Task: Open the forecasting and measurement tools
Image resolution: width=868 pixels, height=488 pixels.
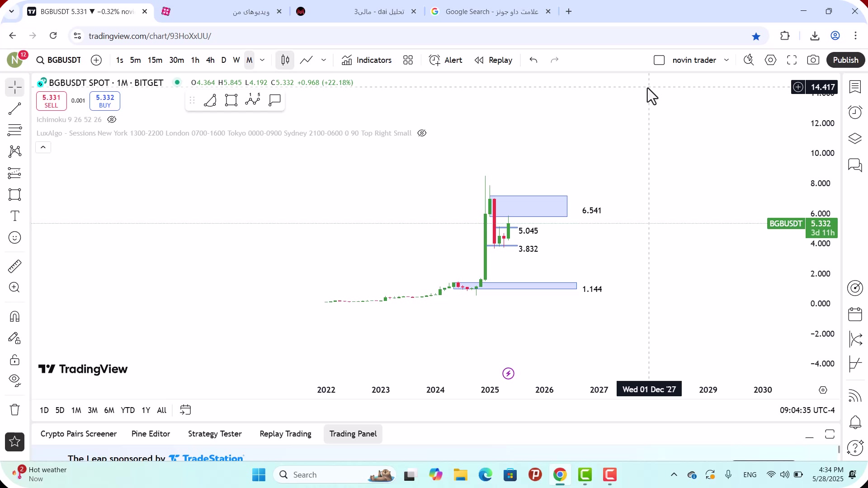Action: point(15,173)
